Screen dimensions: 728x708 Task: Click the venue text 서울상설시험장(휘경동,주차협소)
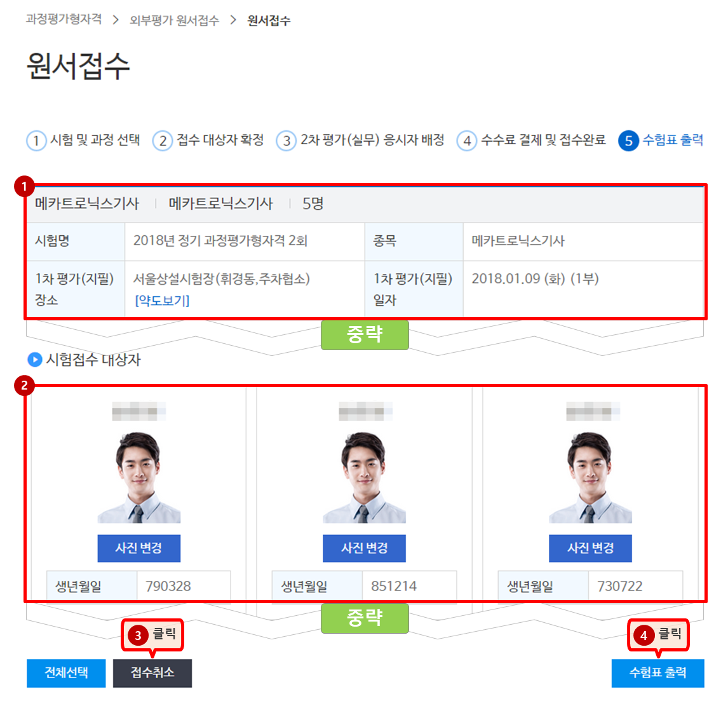222,279
